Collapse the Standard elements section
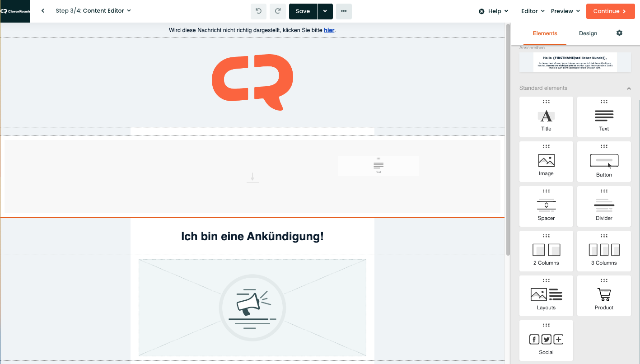640x364 pixels. coord(629,89)
